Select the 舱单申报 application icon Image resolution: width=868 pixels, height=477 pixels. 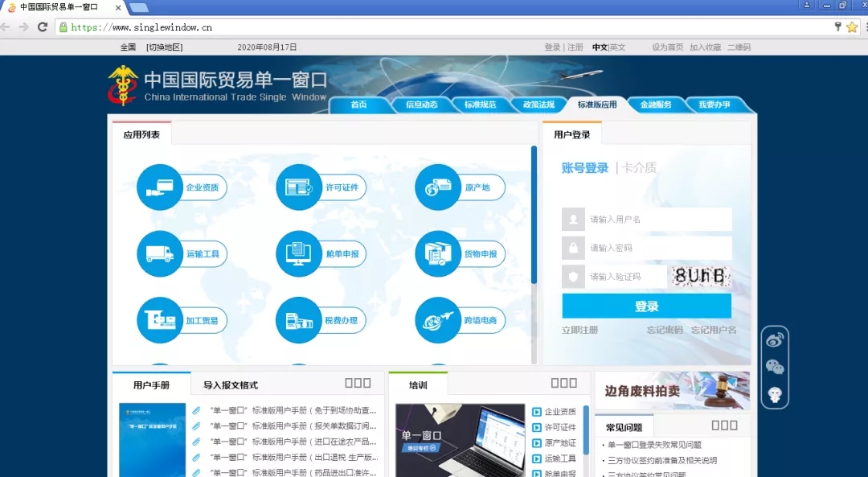coord(299,254)
